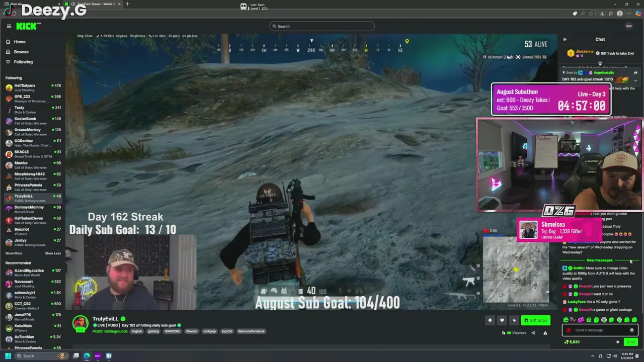The width and height of the screenshot is (644, 362).
Task: Open Murphdawg4042 channel in sidebar
Action: coord(33,176)
